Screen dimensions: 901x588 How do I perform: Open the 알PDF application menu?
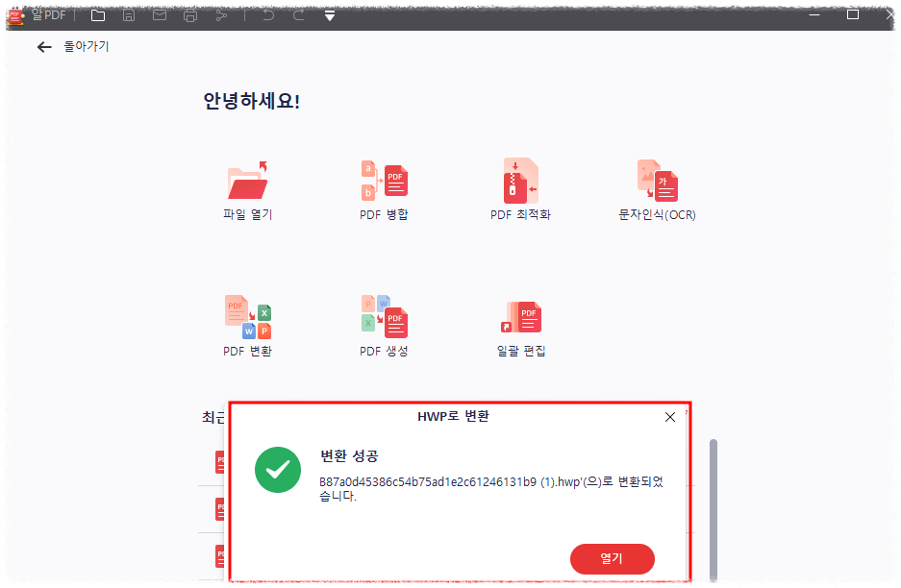(37, 14)
